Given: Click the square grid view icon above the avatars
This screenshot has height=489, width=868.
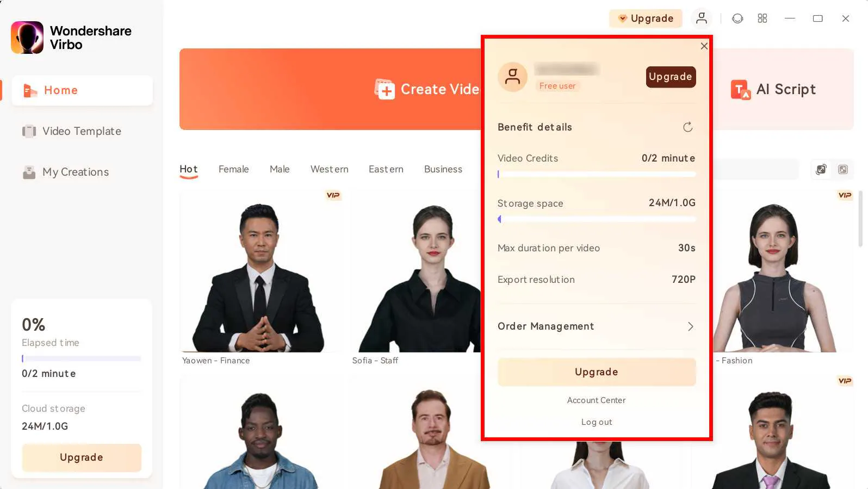Looking at the screenshot, I should (x=843, y=170).
